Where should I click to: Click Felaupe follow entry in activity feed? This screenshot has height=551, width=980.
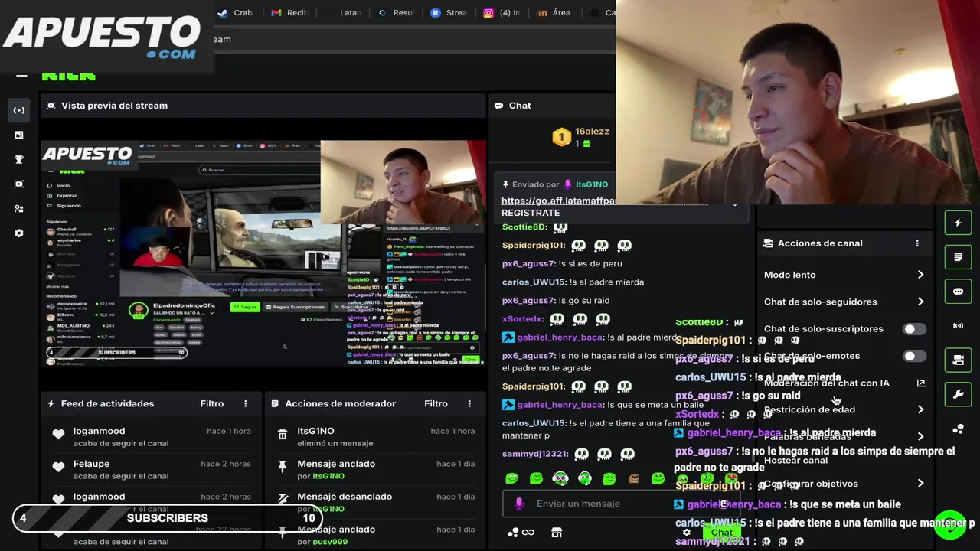(x=150, y=469)
